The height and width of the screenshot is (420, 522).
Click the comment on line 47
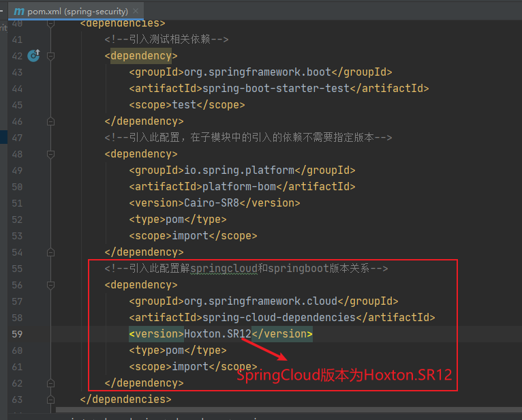248,137
